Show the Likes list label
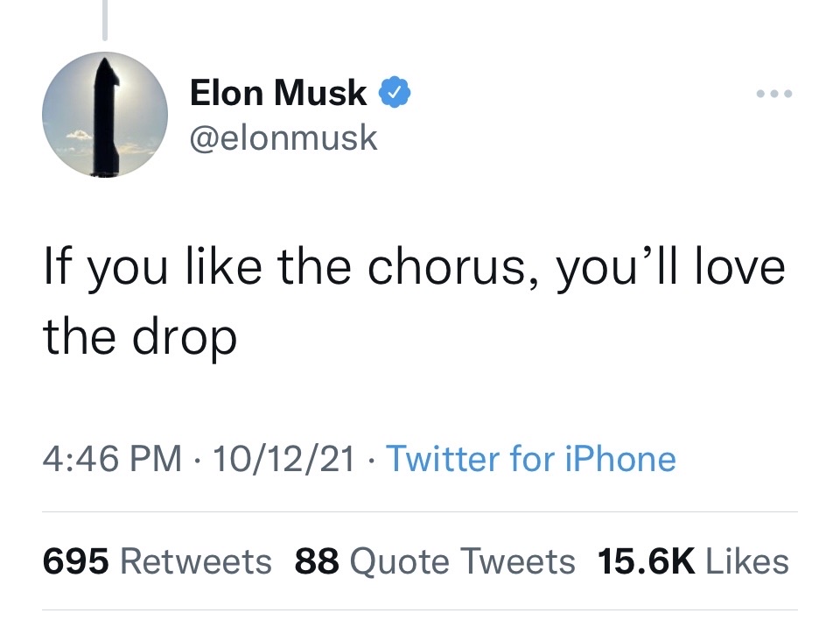The width and height of the screenshot is (840, 620). (747, 561)
